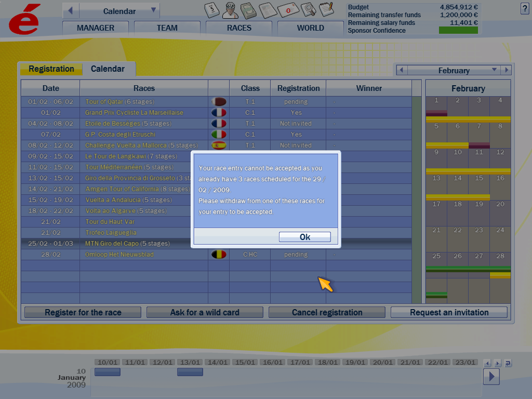Expand the Calendar page dropdown
Screen dimensions: 532x399
(153, 10)
